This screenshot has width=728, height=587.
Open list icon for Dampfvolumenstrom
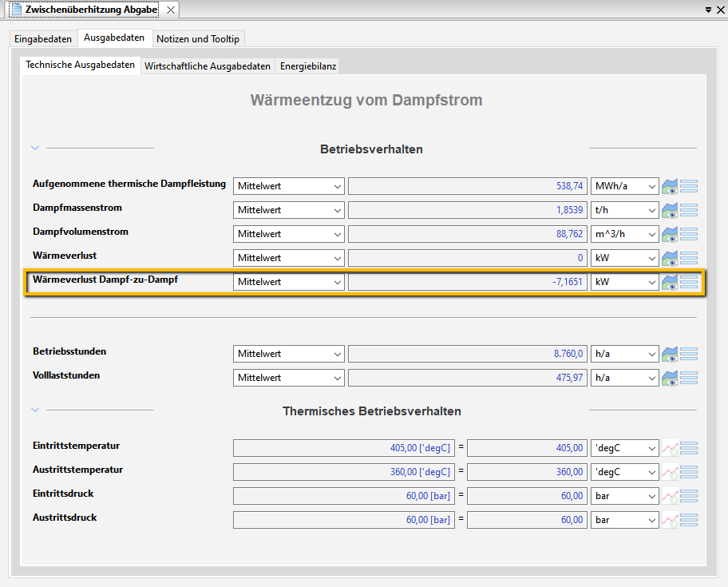(x=689, y=234)
